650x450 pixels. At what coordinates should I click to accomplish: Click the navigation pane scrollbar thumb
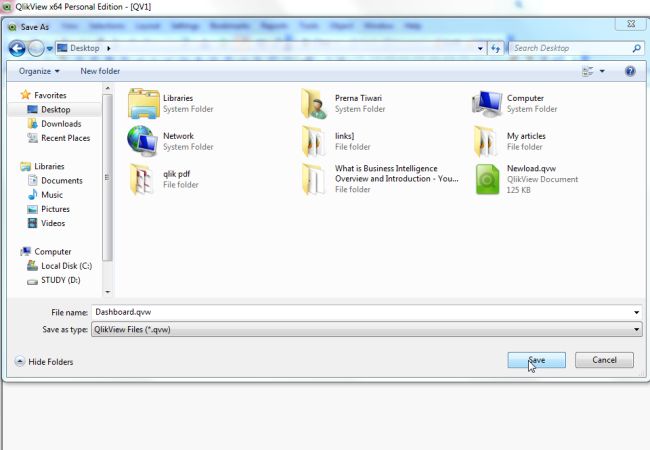click(107, 177)
